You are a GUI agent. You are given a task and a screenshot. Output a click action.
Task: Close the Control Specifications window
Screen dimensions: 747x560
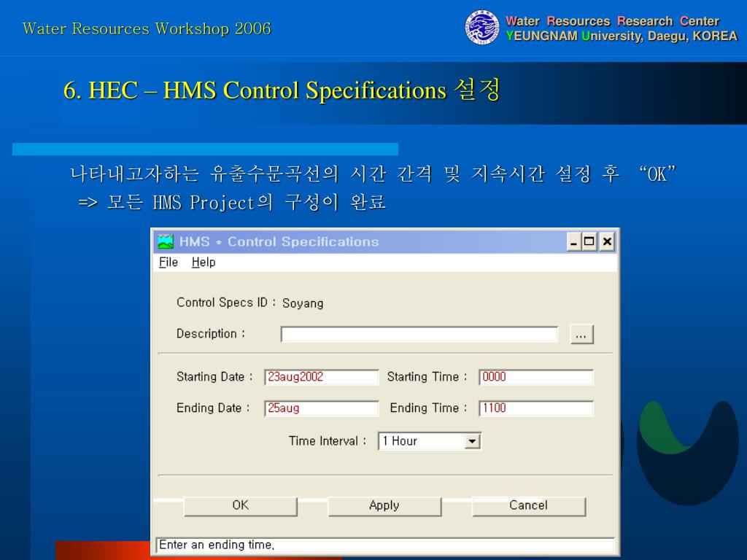pyautogui.click(x=607, y=242)
